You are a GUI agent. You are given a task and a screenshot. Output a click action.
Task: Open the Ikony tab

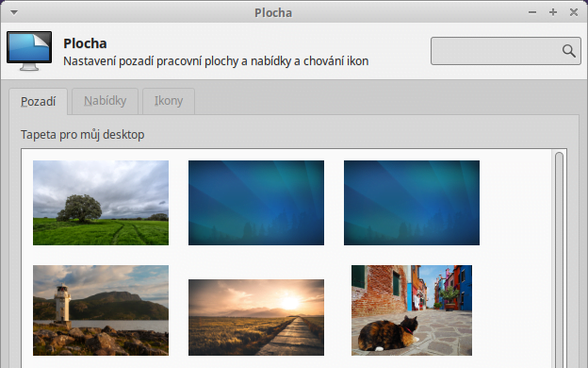[x=169, y=101]
